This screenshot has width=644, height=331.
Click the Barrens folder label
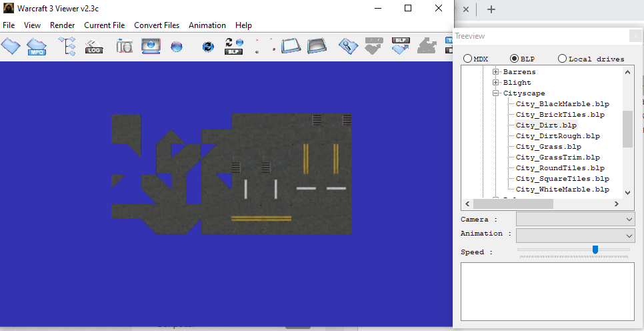pos(519,71)
